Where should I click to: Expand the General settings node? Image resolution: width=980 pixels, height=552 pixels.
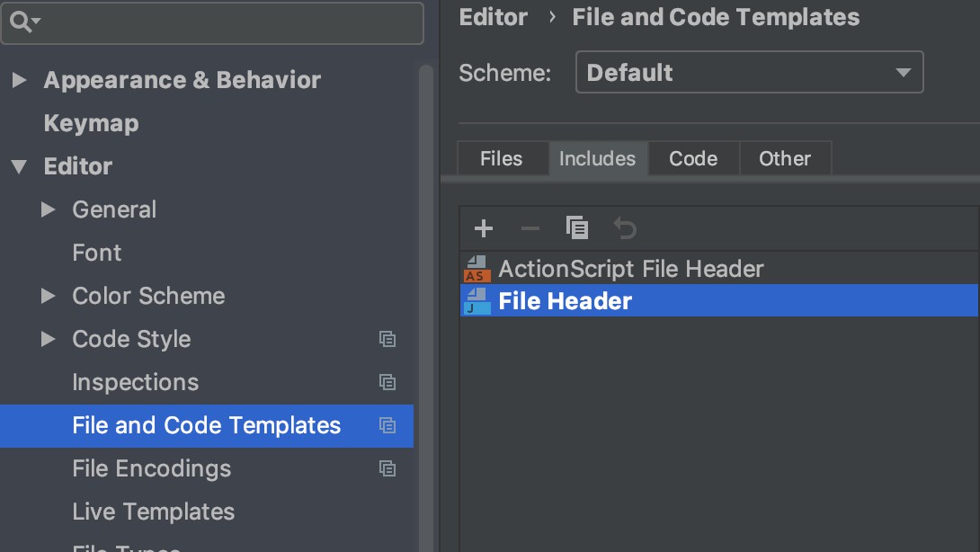point(49,209)
